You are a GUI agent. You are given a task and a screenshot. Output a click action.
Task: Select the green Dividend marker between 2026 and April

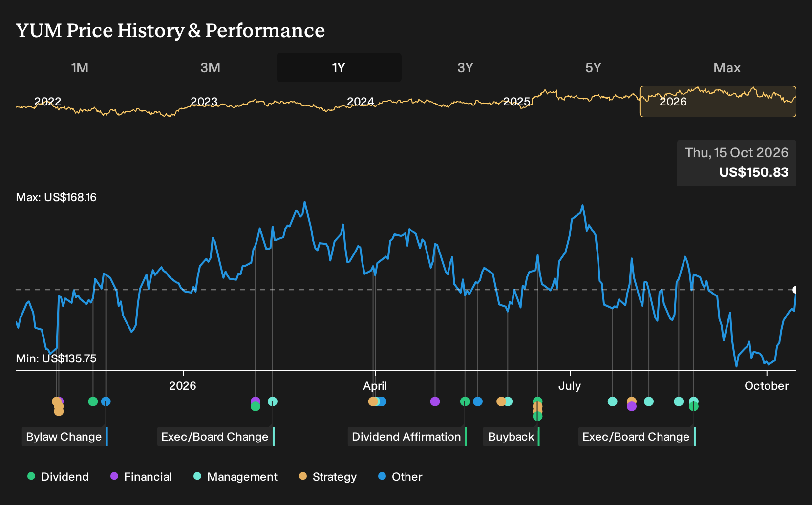256,406
